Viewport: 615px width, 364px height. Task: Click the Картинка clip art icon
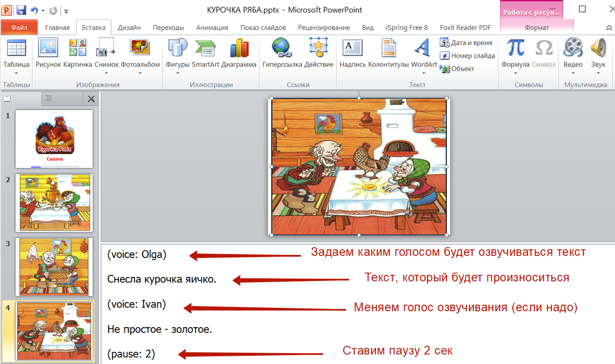tap(78, 49)
